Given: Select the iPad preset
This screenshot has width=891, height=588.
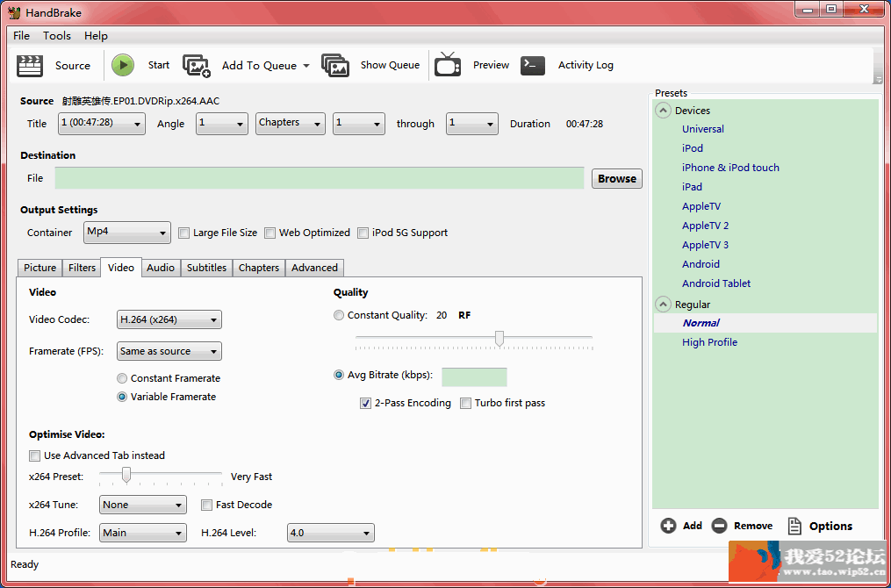Looking at the screenshot, I should coord(692,187).
